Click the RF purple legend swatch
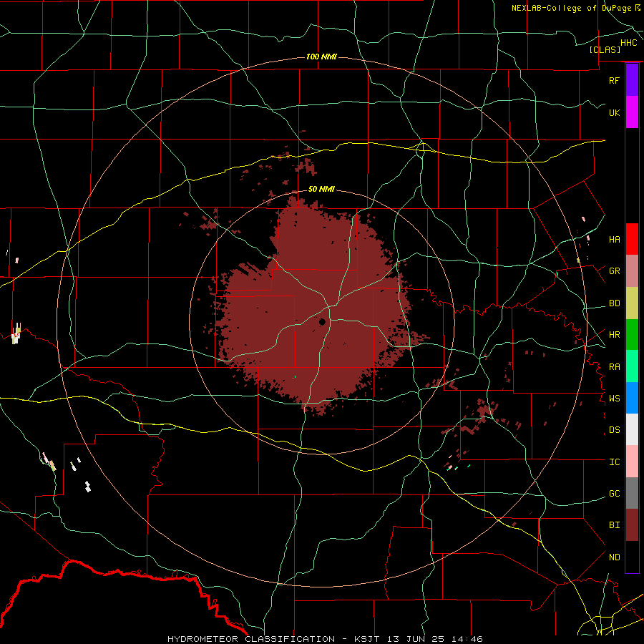Screen dimensions: 644x644 632,80
